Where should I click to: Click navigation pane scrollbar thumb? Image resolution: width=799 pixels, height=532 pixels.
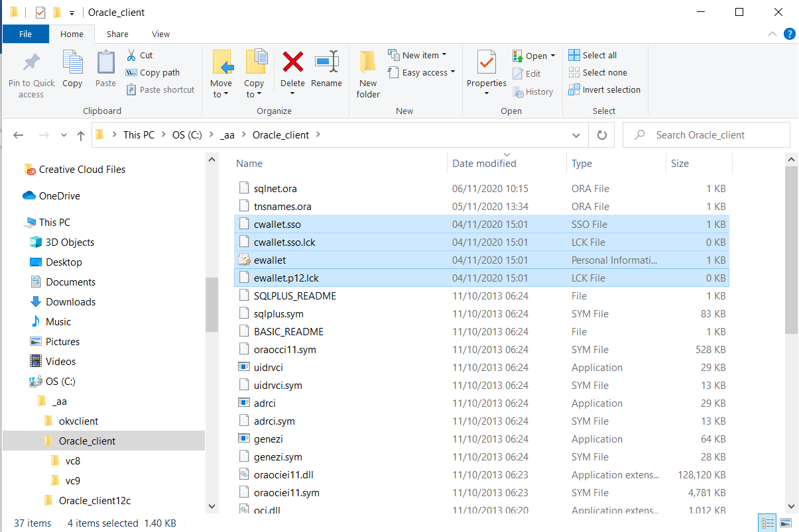click(x=212, y=305)
